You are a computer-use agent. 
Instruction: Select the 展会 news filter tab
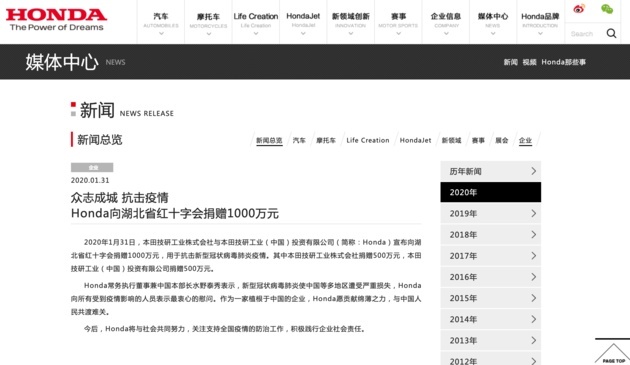click(x=501, y=140)
